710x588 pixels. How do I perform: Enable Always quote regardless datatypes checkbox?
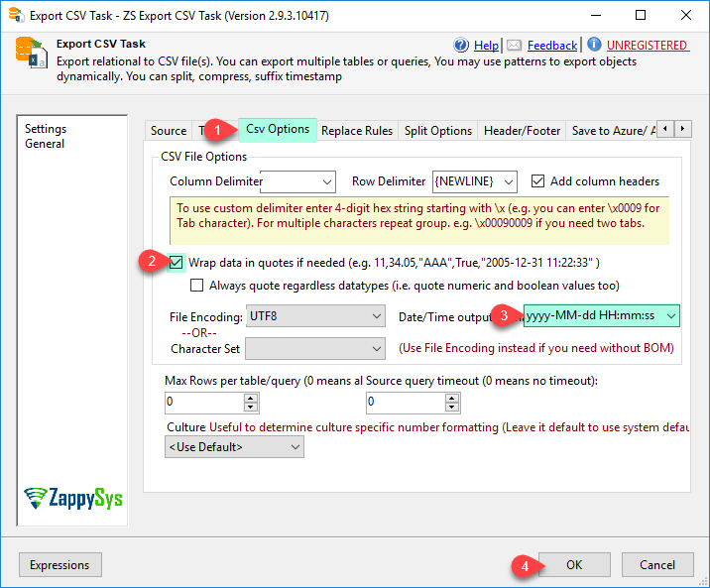pos(196,286)
